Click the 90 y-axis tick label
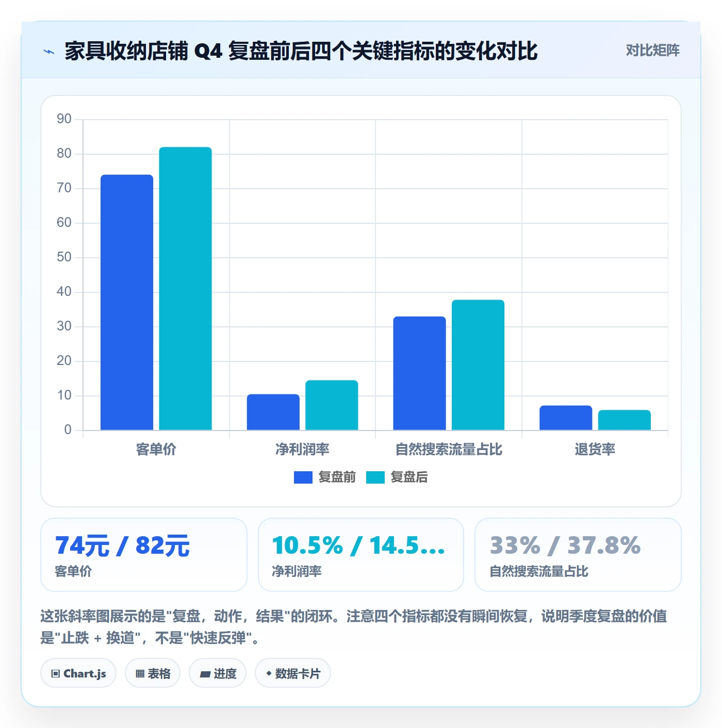 [64, 119]
